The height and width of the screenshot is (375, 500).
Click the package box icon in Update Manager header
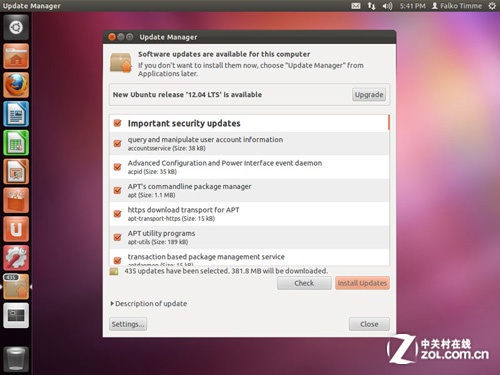click(x=121, y=63)
